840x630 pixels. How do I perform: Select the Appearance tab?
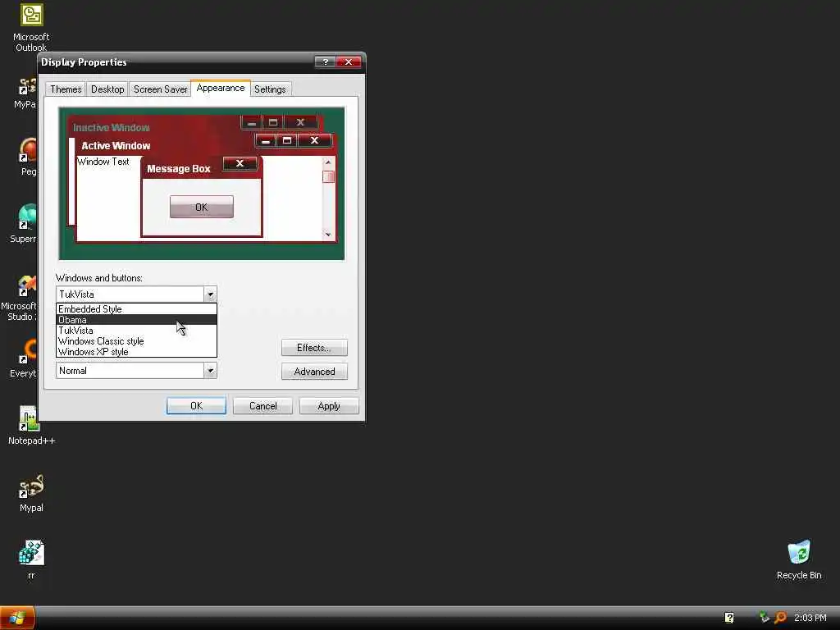tap(220, 88)
